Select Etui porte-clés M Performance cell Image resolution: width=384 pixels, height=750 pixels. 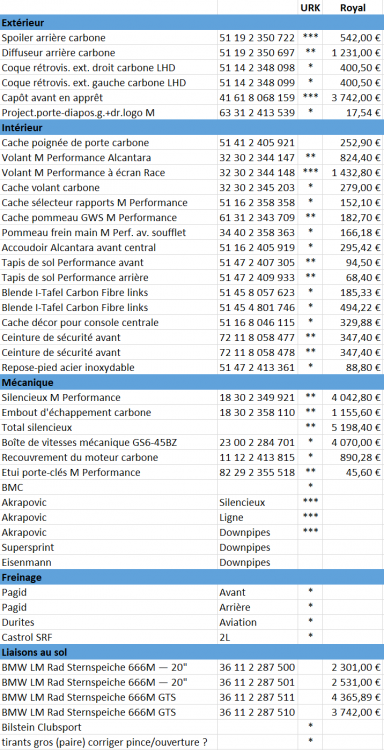pyautogui.click(x=109, y=473)
